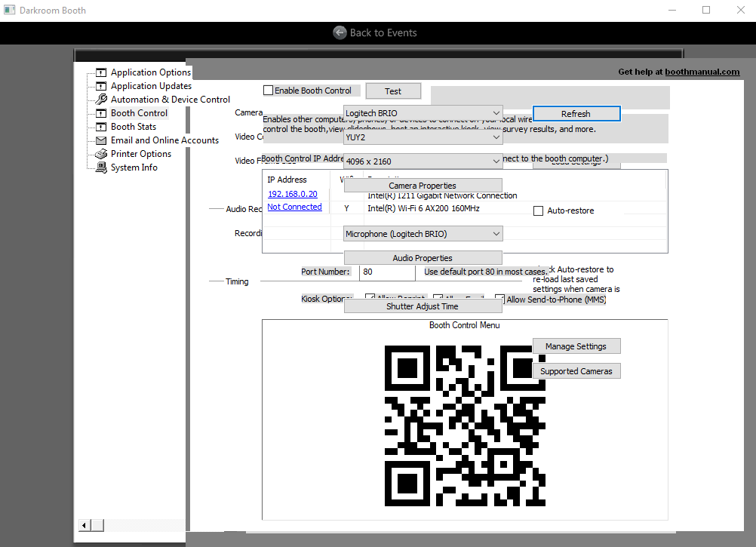Click the Port Number field showing 80

point(387,272)
